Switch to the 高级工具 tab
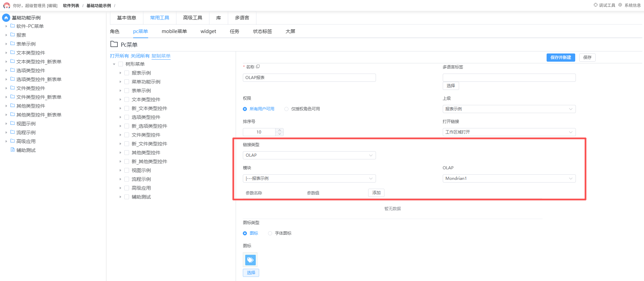The image size is (644, 281). click(193, 18)
